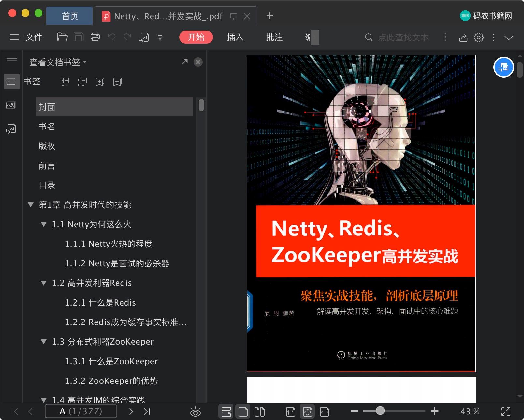524x420 pixels.
Task: Click the 码农书籍网 account button
Action: (x=486, y=16)
